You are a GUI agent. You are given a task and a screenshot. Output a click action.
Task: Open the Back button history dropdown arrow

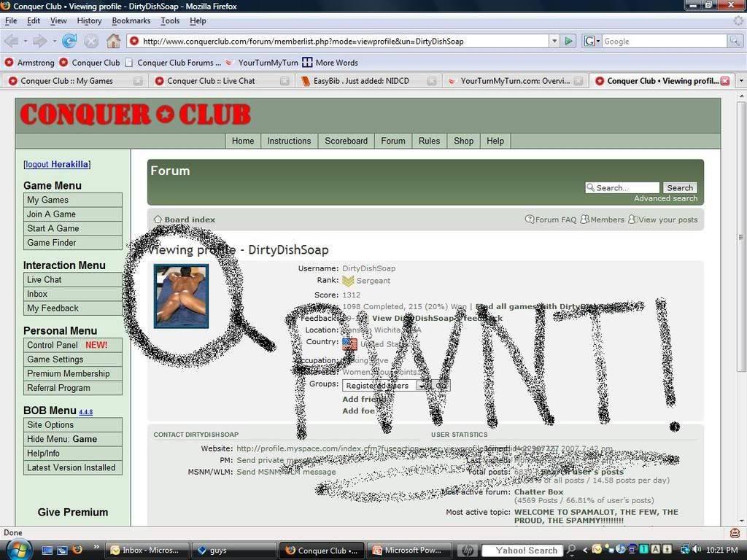point(26,42)
